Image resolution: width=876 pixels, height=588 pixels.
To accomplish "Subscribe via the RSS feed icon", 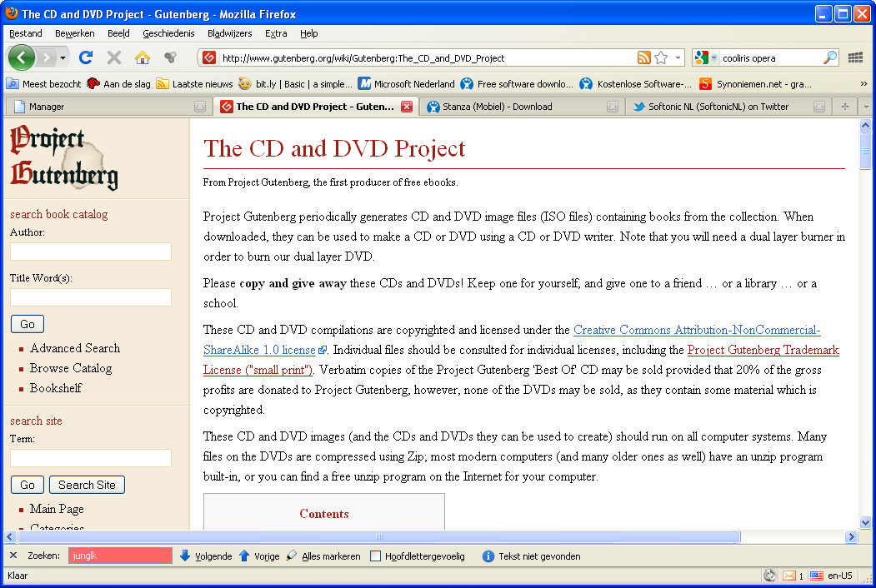I will pyautogui.click(x=644, y=57).
